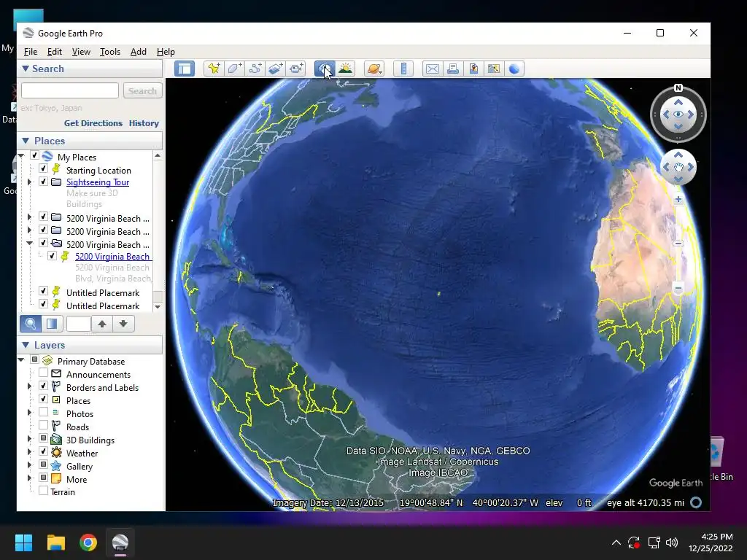Open the View menu
This screenshot has width=747, height=560.
click(81, 52)
